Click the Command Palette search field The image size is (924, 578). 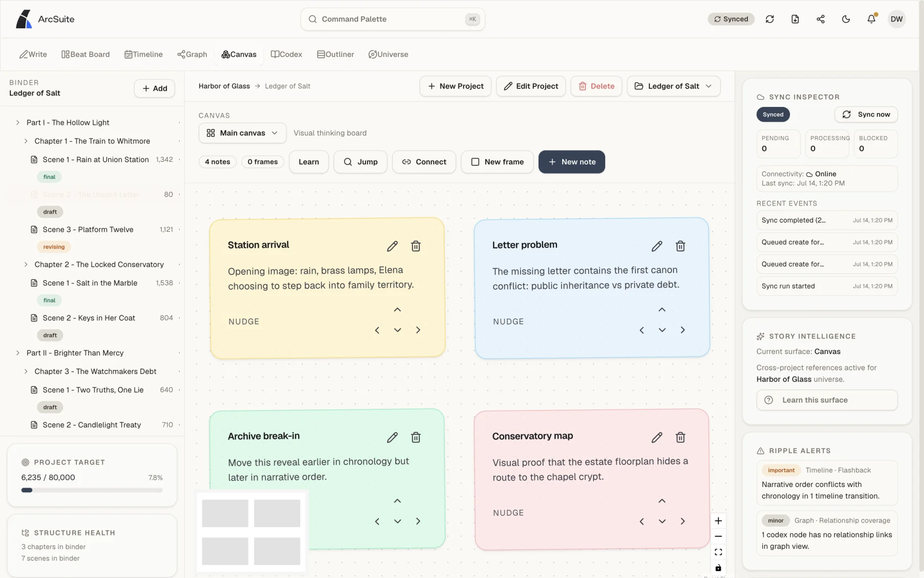pos(393,19)
